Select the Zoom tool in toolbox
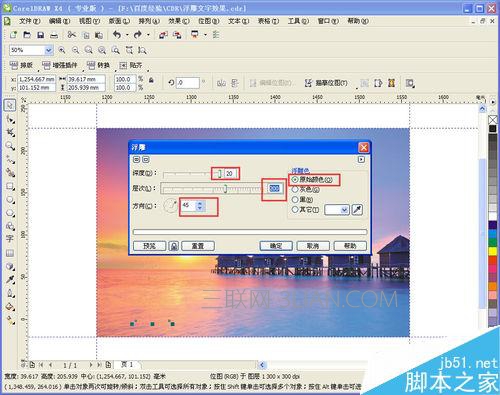This screenshot has width=500, height=395. click(10, 146)
